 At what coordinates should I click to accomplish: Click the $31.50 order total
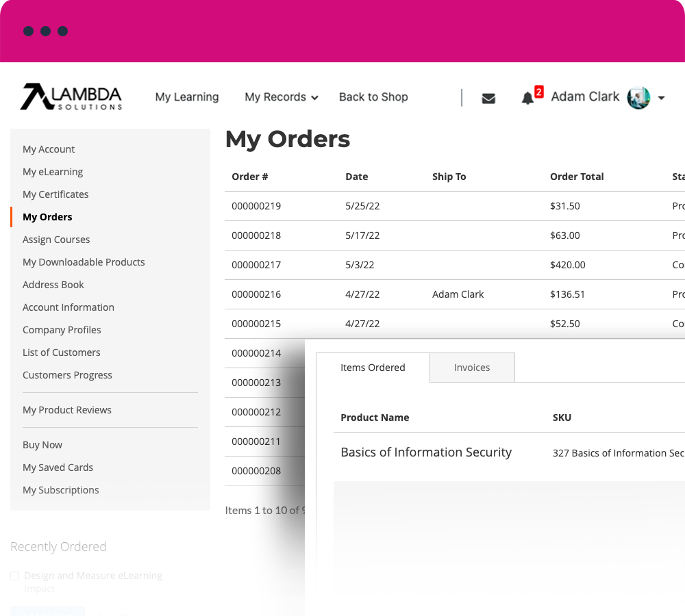565,206
